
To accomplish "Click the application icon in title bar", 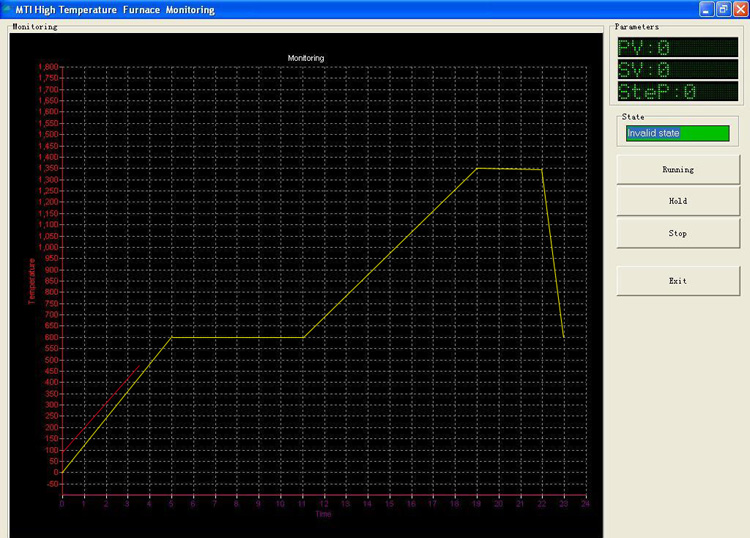I will pyautogui.click(x=7, y=9).
